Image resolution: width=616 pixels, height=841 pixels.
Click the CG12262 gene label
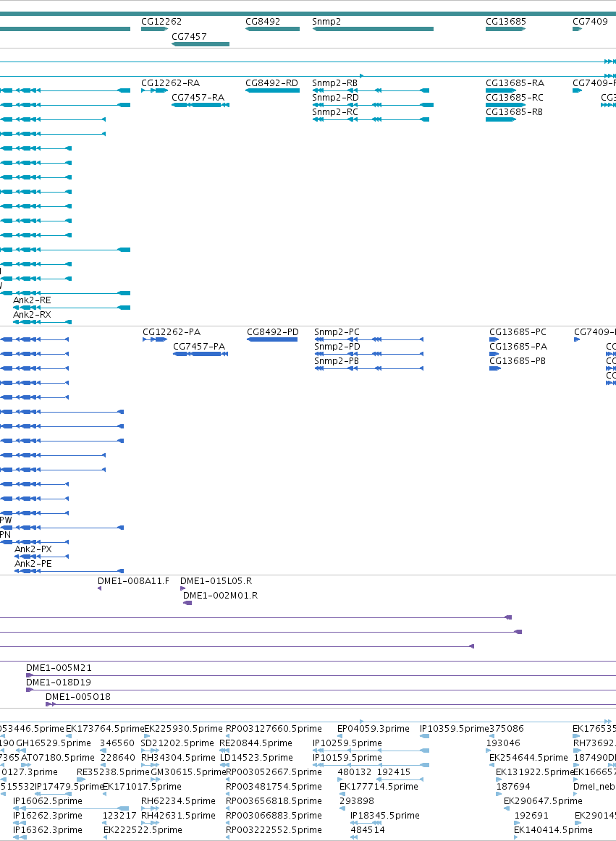coord(161,22)
